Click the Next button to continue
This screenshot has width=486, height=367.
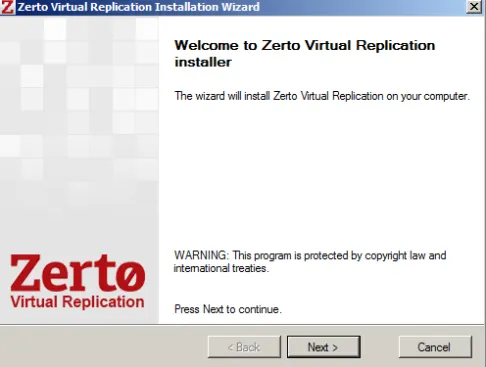point(323,347)
